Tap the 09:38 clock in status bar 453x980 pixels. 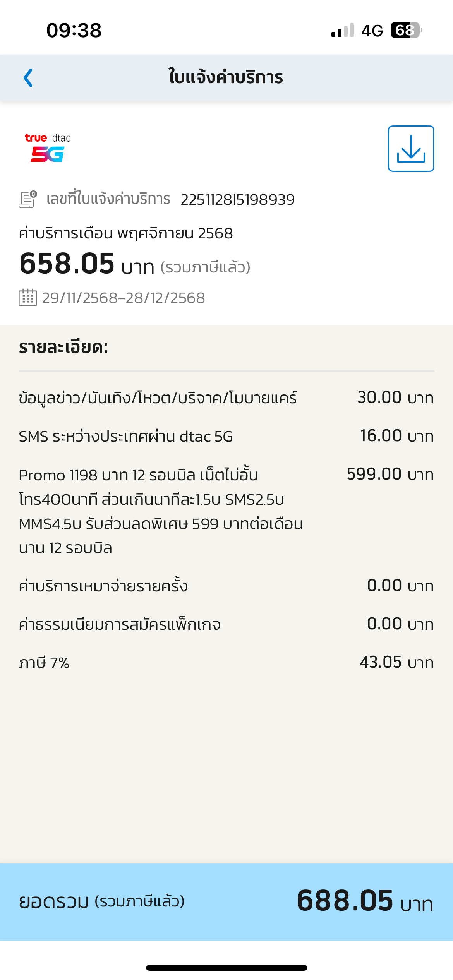pyautogui.click(x=74, y=30)
